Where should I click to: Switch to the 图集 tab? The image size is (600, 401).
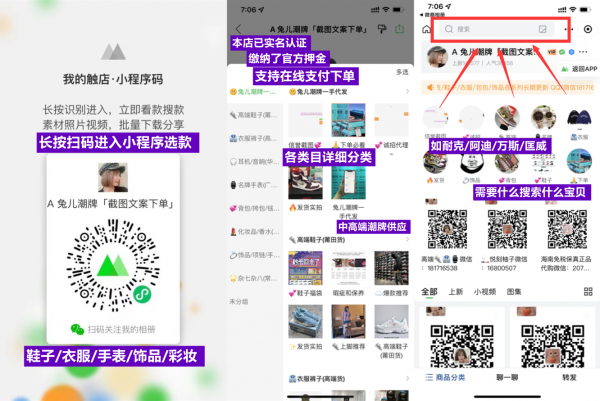[x=514, y=292]
